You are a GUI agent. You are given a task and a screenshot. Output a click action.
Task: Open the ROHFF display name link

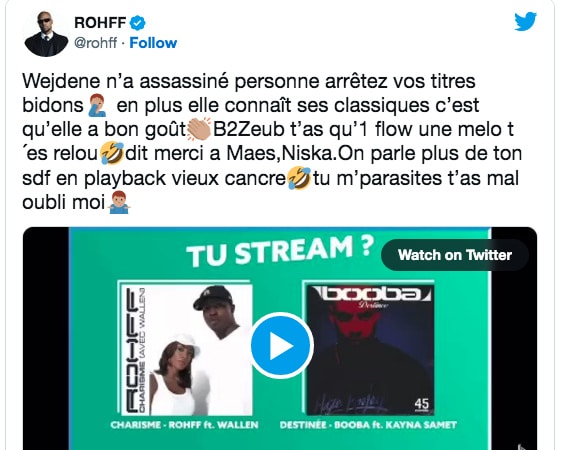tap(100, 23)
